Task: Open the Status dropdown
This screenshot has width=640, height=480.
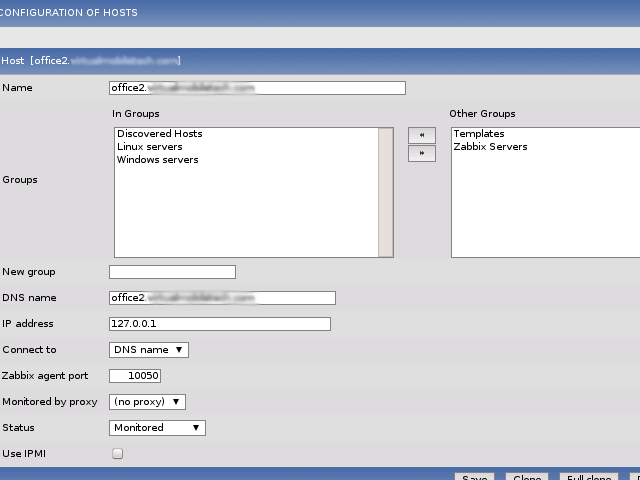Action: [x=157, y=428]
